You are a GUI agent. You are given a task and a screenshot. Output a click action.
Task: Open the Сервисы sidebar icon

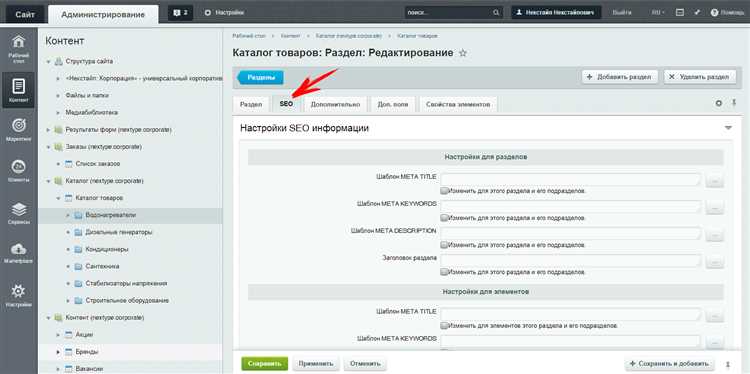(19, 213)
